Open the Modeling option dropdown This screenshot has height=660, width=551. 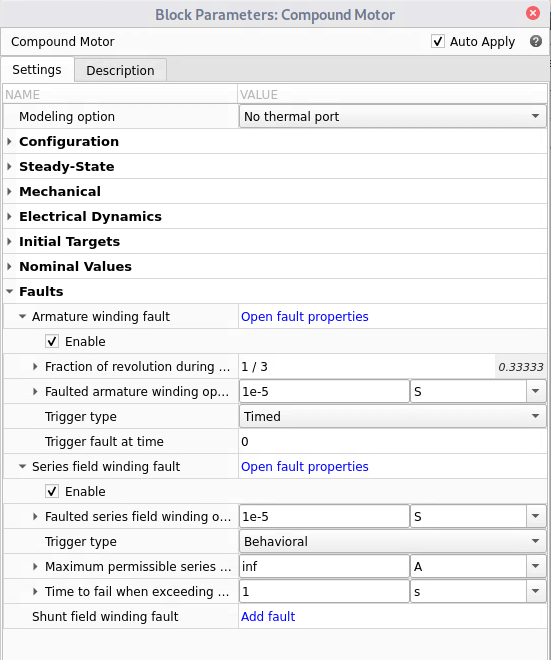tap(392, 117)
